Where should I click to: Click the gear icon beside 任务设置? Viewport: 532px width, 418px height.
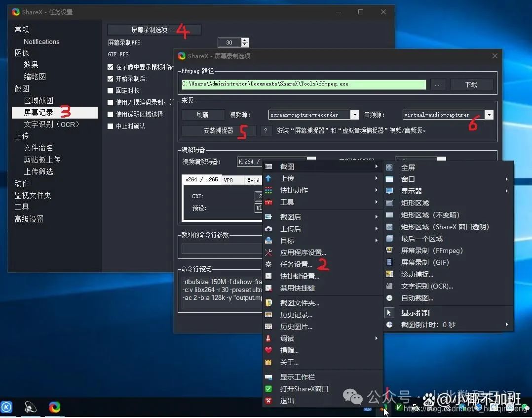click(268, 264)
